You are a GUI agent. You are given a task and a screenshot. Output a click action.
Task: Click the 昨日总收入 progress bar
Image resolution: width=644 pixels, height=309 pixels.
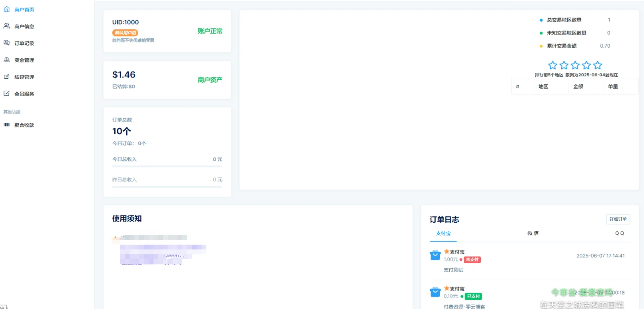(x=167, y=187)
